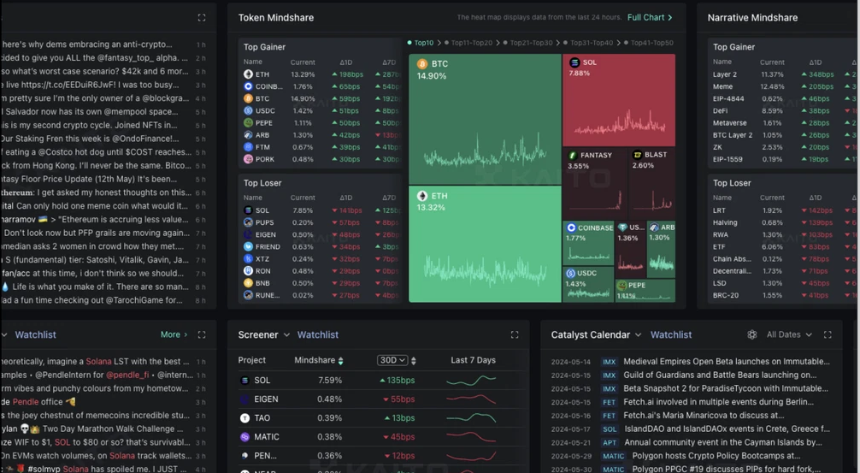Sort Screener by Mindshare column arrows
The width and height of the screenshot is (860, 473).
pyautogui.click(x=341, y=361)
